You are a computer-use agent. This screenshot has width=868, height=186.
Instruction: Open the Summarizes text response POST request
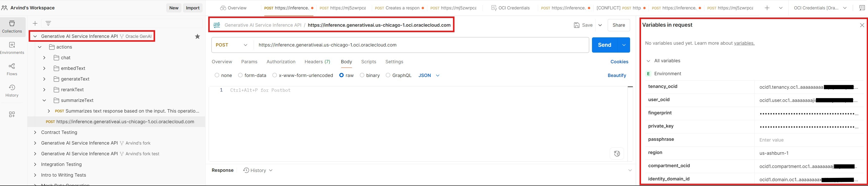coord(127,111)
